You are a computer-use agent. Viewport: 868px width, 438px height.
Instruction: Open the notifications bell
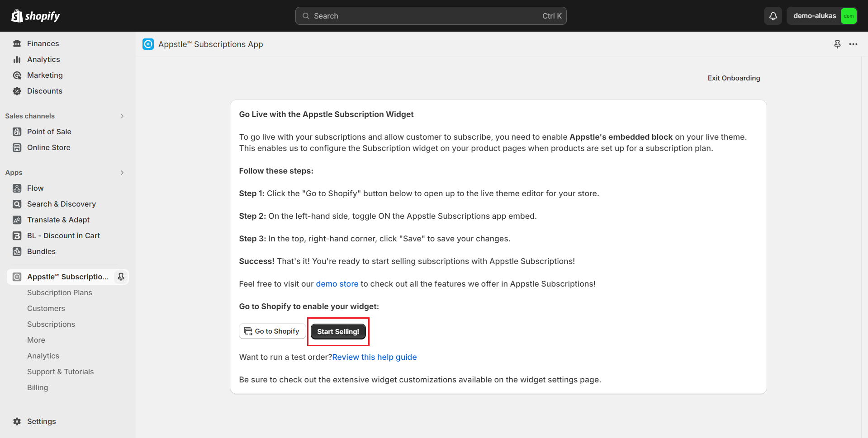tap(773, 16)
